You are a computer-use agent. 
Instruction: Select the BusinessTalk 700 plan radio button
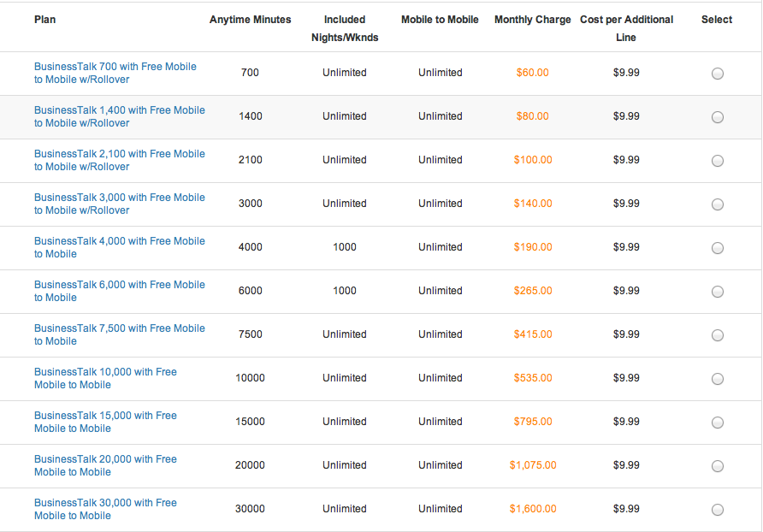click(718, 74)
